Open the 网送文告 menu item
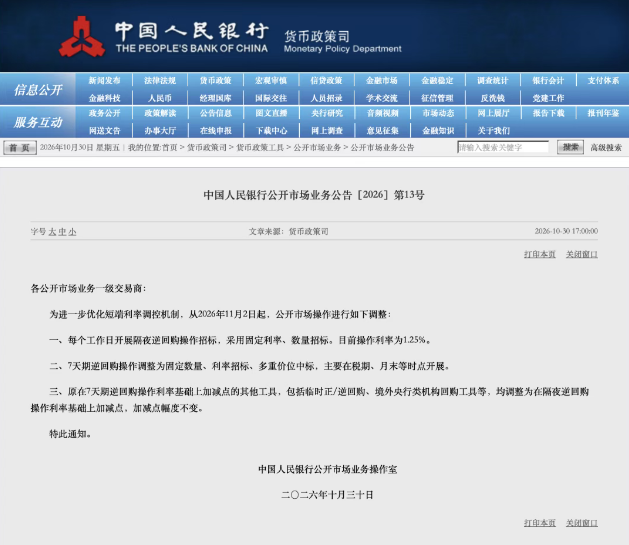Viewport: 629px width, 545px height. (104, 131)
